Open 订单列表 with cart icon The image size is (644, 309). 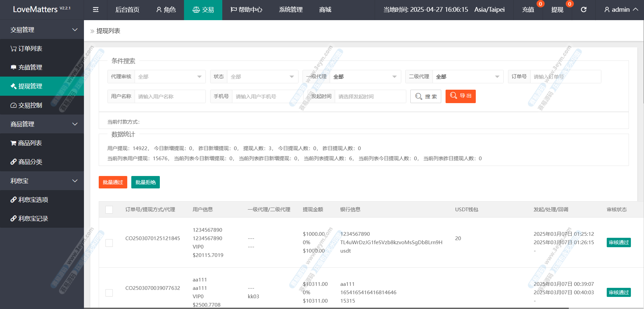(30, 49)
